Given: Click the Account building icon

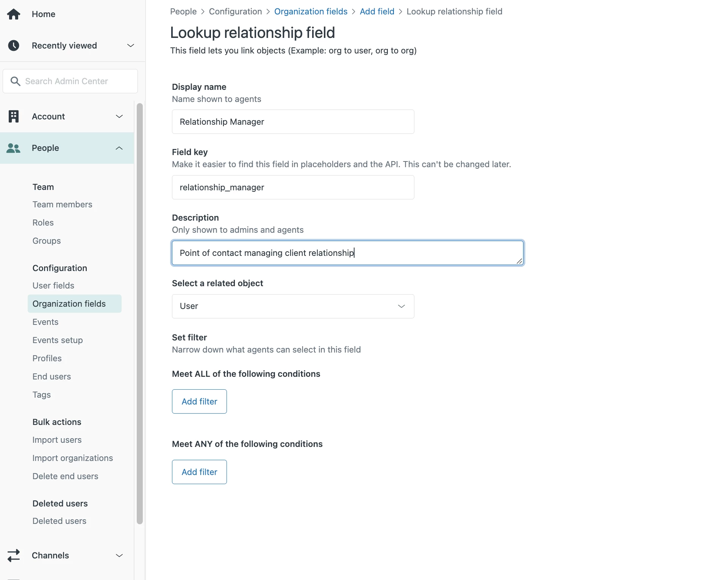Looking at the screenshot, I should point(14,116).
